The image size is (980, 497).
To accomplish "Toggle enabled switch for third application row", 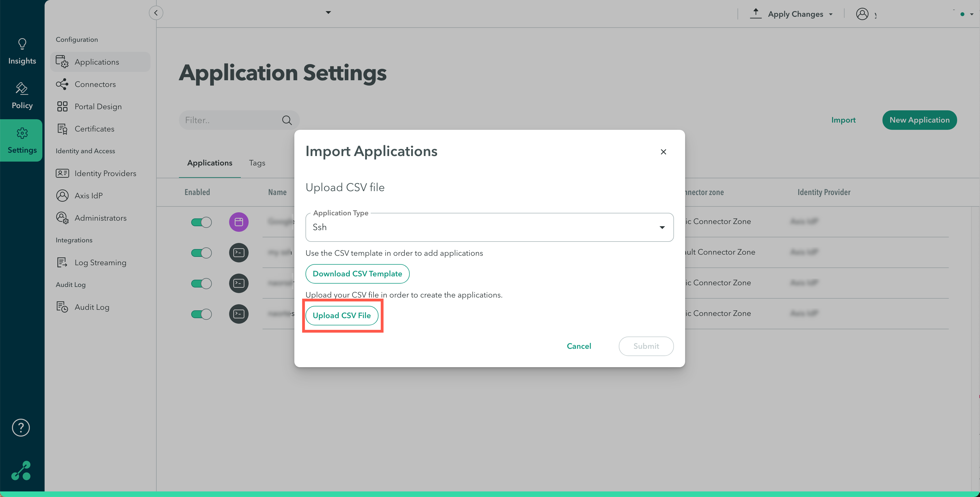I will (x=201, y=283).
